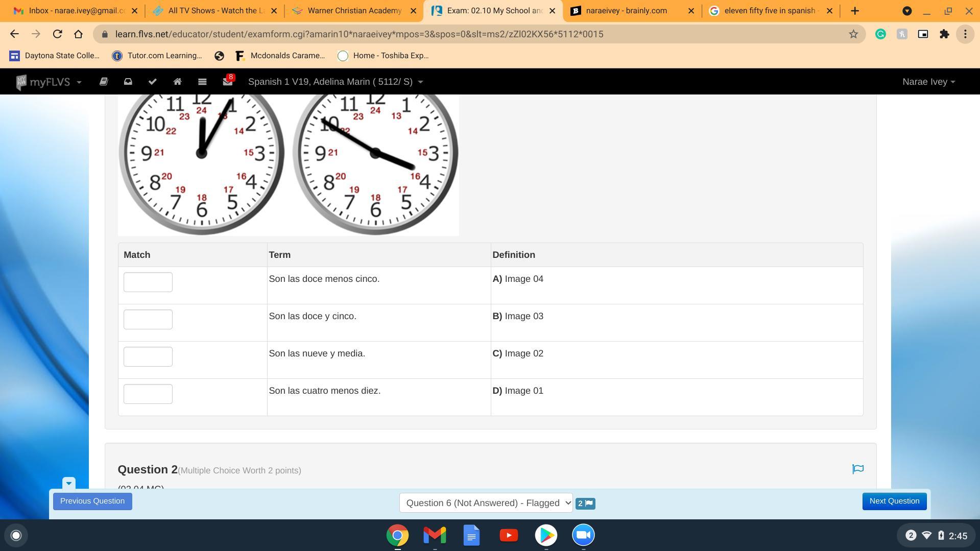
Task: Click the left clock image
Action: click(202, 164)
